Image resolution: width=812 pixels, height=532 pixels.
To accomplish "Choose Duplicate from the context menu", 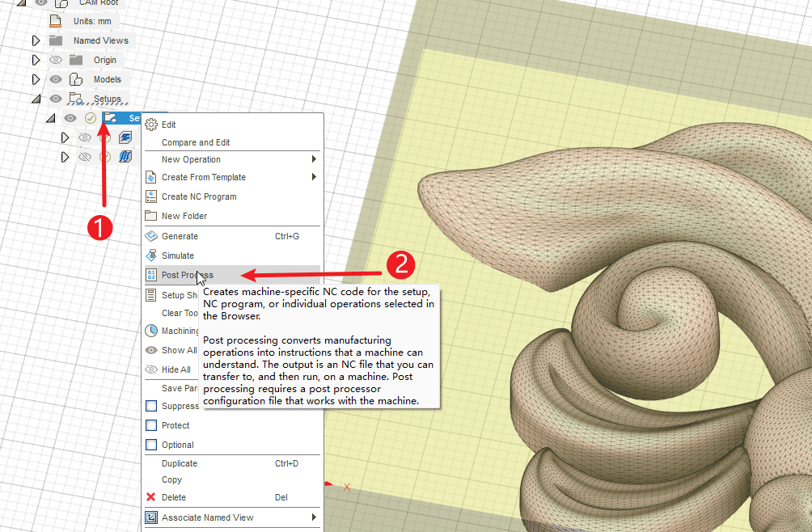I will click(180, 463).
